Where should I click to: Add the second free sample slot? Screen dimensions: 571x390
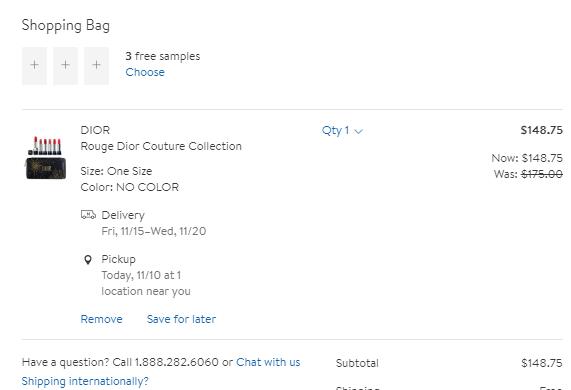coord(66,66)
